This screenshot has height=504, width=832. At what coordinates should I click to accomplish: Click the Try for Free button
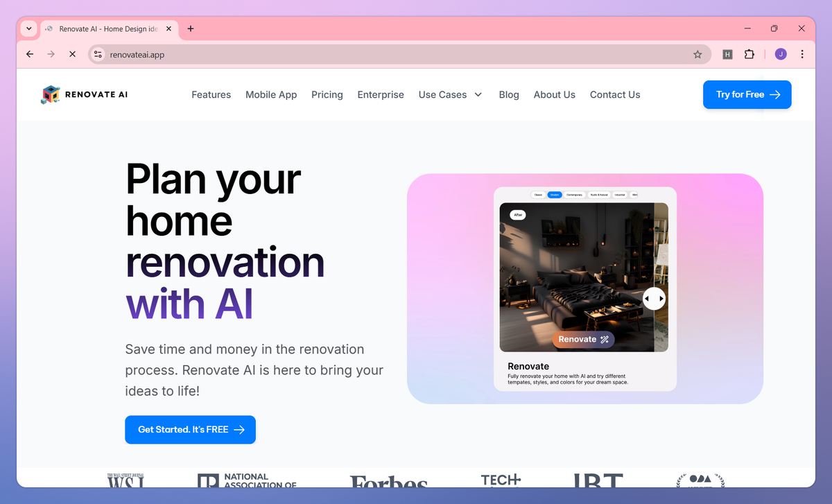pos(747,95)
